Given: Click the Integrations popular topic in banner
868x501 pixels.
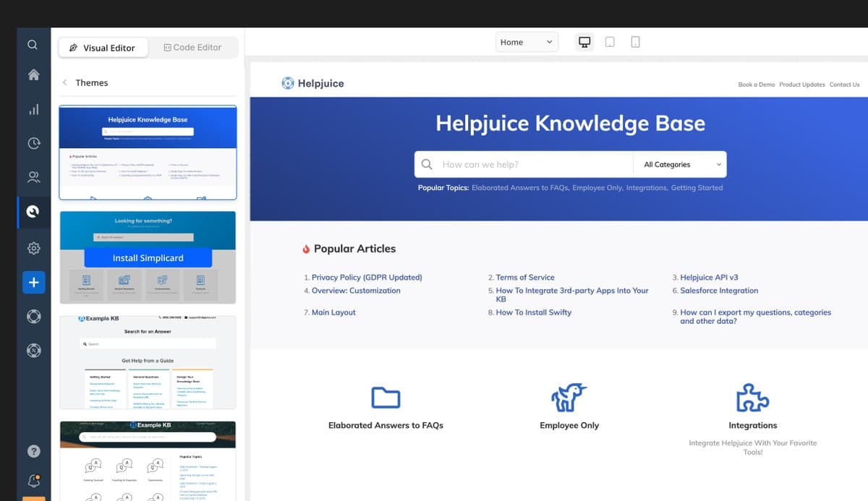Looking at the screenshot, I should click(646, 188).
